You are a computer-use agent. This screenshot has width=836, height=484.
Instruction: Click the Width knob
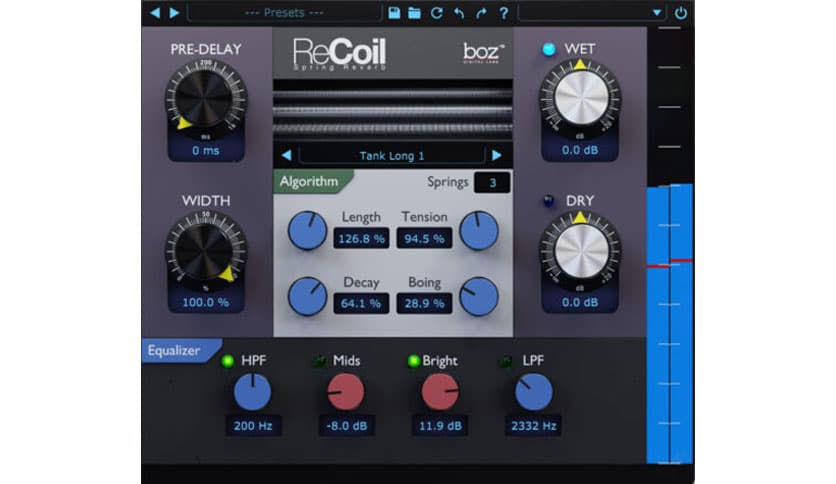[205, 249]
